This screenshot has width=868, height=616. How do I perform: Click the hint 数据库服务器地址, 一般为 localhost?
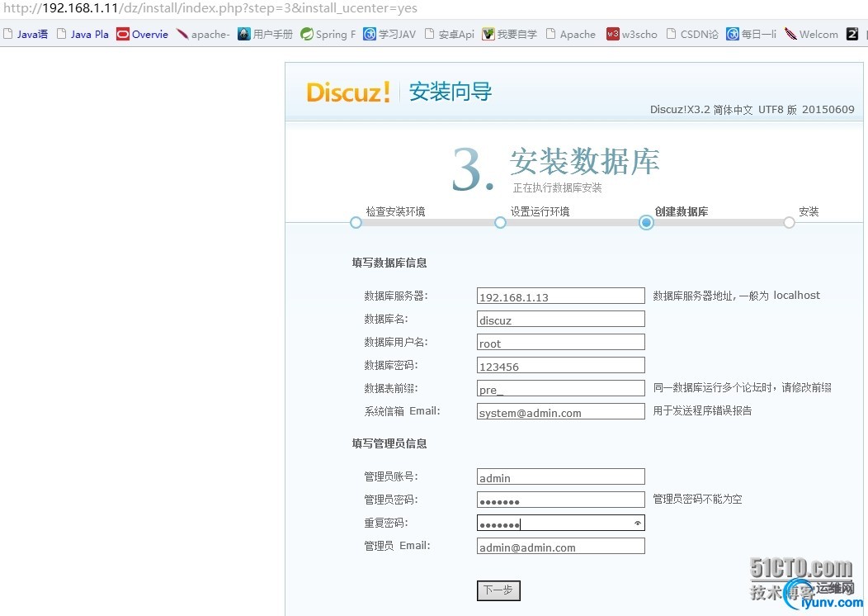[x=736, y=296]
